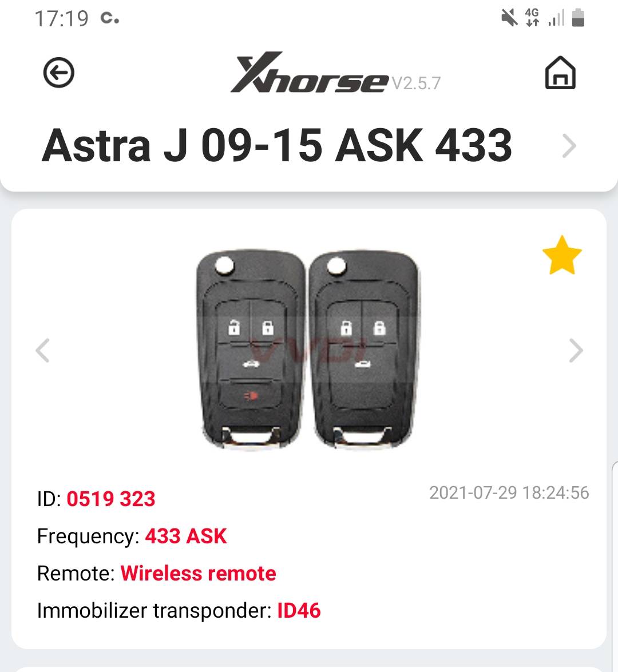This screenshot has width=618, height=672.
Task: Tap the ID46 transponder value
Action: [299, 611]
